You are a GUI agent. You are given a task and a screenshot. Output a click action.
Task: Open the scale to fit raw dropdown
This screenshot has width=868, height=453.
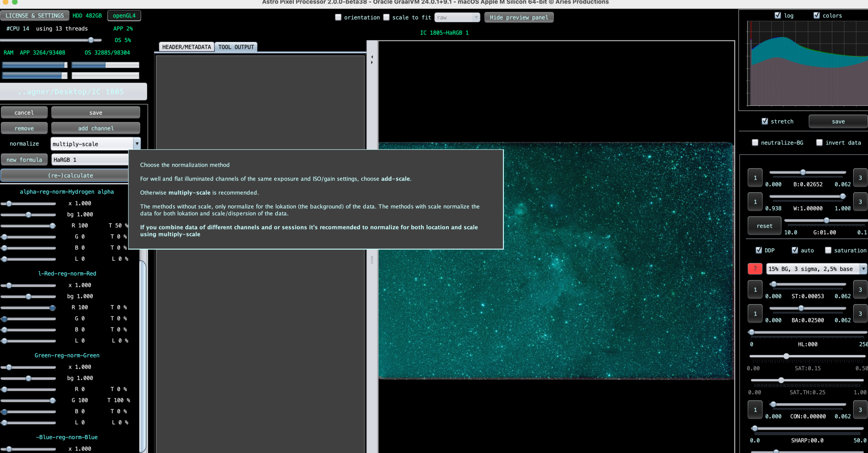click(457, 17)
